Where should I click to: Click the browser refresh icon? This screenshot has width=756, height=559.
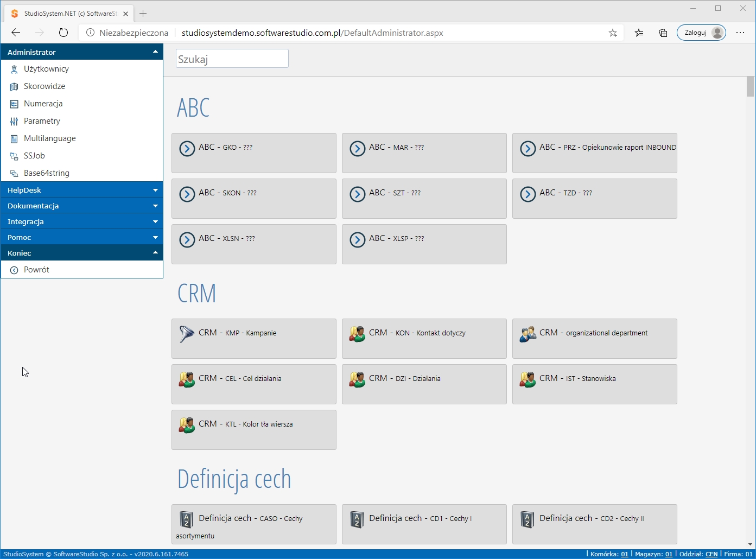pyautogui.click(x=63, y=33)
